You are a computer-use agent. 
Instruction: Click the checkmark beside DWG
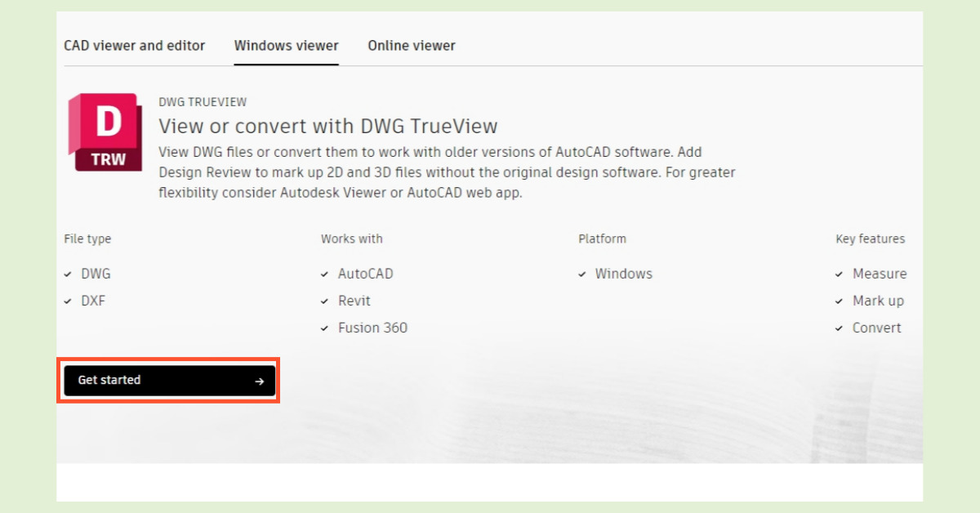tap(68, 274)
